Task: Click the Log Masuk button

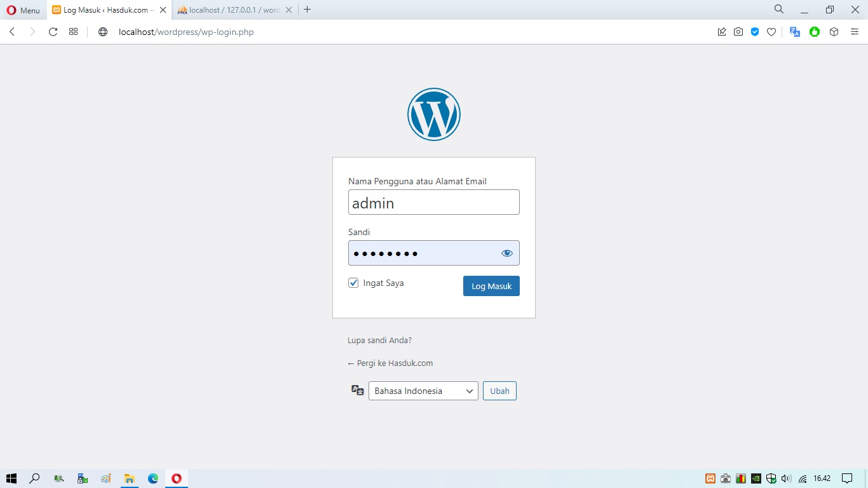Action: (491, 286)
